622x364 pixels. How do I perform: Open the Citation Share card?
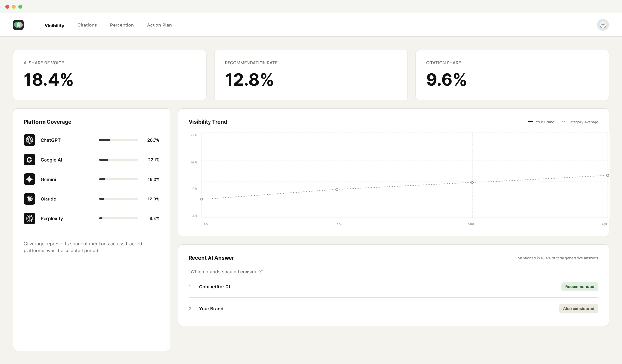tap(512, 75)
